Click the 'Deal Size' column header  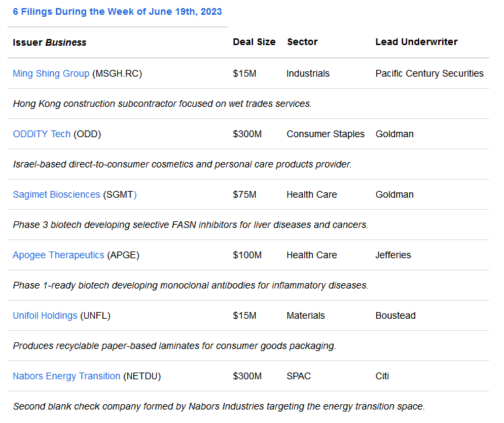pos(254,42)
